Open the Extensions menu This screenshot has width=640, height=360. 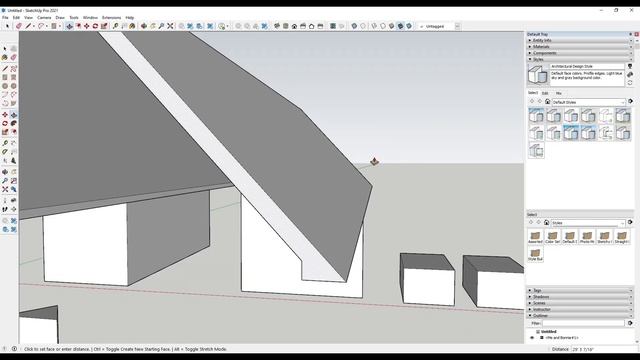(x=111, y=18)
